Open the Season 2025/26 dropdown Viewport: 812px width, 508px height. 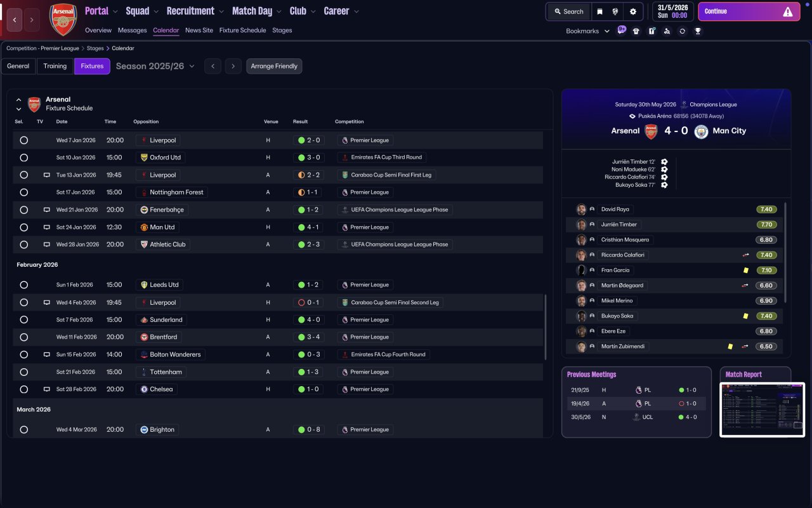pyautogui.click(x=155, y=66)
